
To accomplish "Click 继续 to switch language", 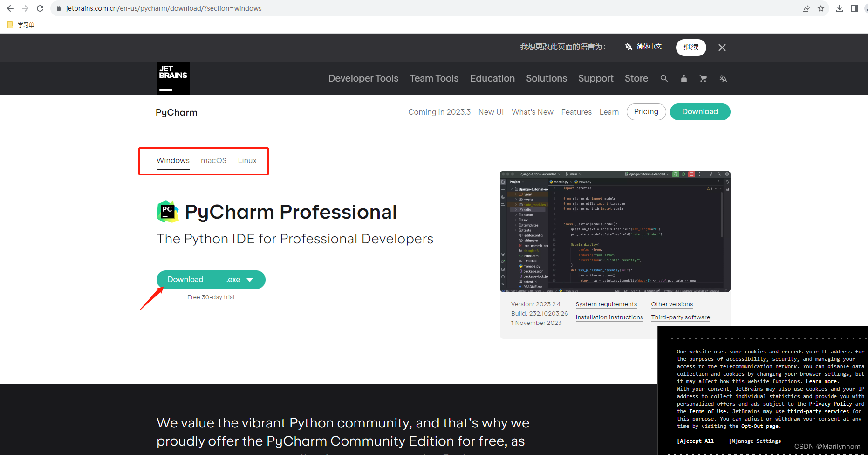I will (691, 47).
